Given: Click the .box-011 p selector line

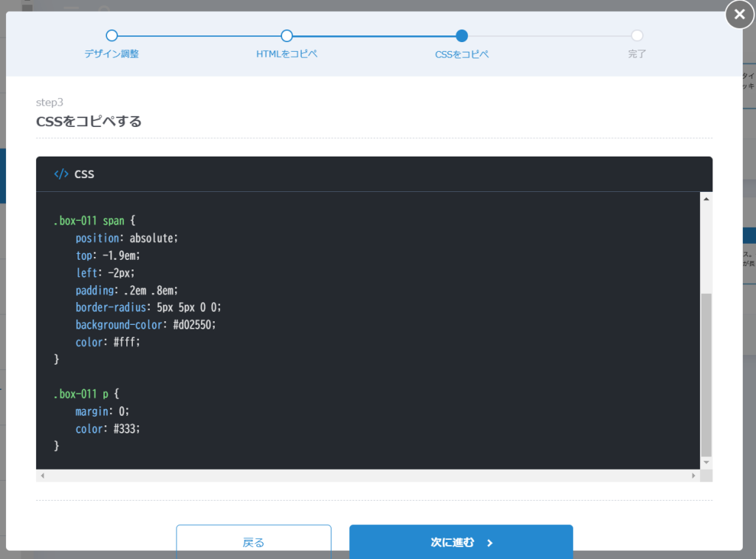Looking at the screenshot, I should tap(86, 394).
